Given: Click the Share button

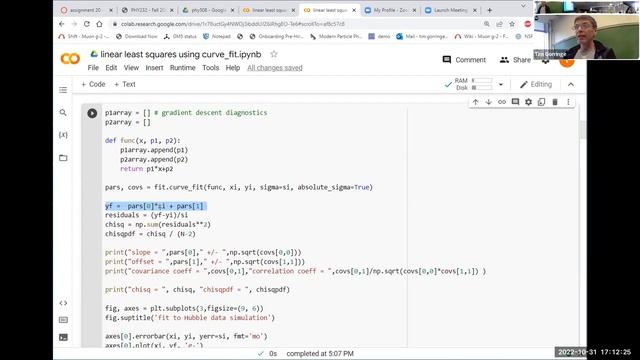Looking at the screenshot, I should pos(515,60).
